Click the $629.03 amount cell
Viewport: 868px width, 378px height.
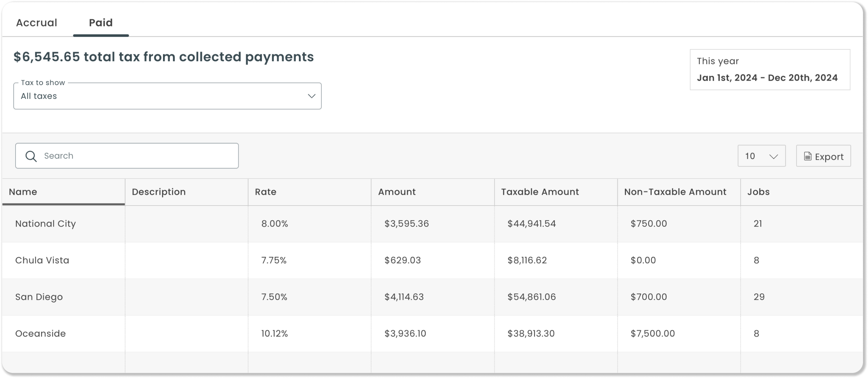(402, 260)
